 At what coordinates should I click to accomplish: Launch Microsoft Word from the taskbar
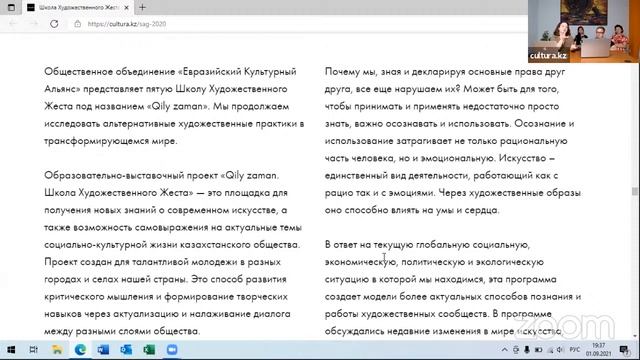pos(103,350)
